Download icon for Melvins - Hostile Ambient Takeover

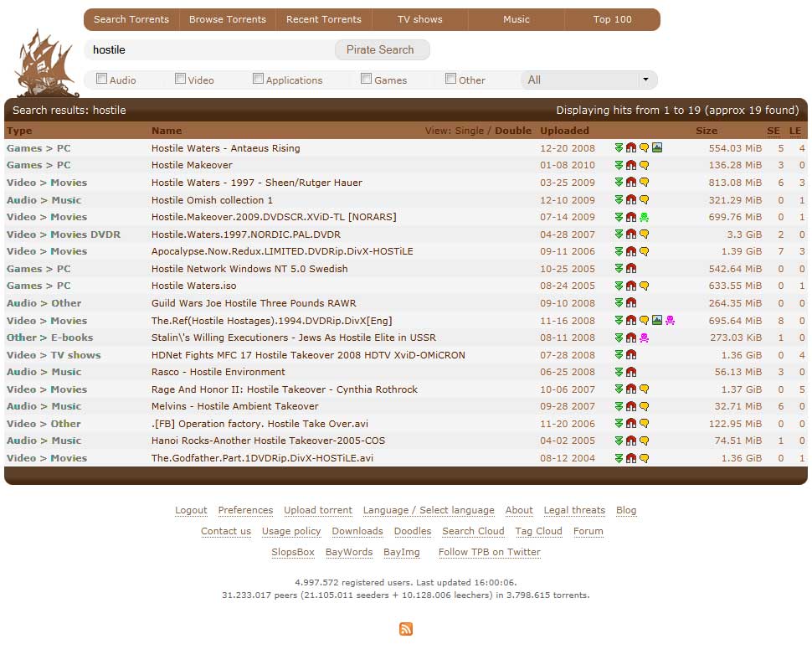[619, 406]
